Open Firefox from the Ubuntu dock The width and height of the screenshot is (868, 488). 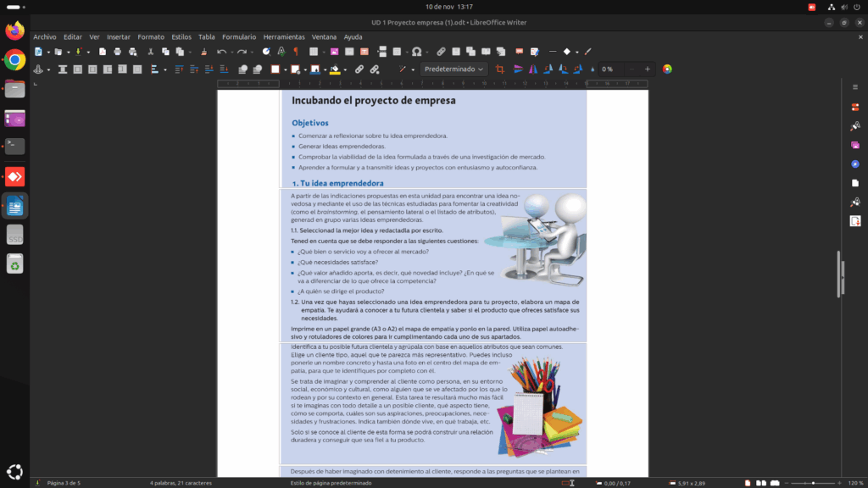[14, 31]
